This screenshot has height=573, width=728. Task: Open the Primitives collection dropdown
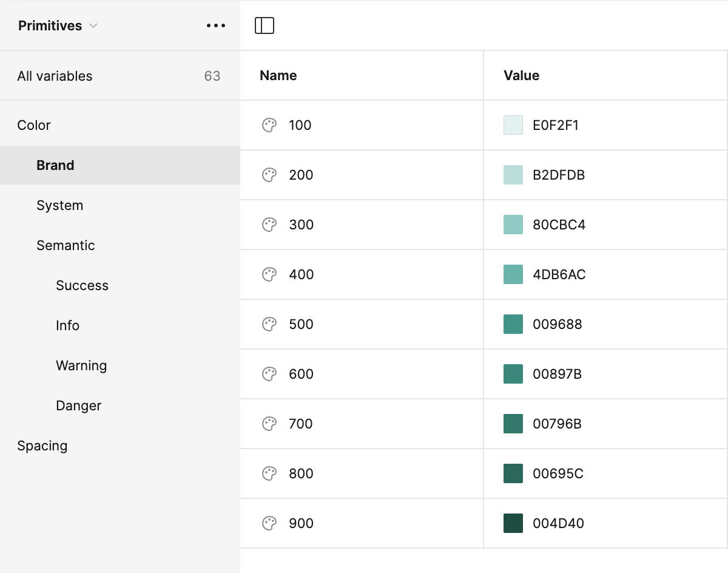(x=58, y=25)
